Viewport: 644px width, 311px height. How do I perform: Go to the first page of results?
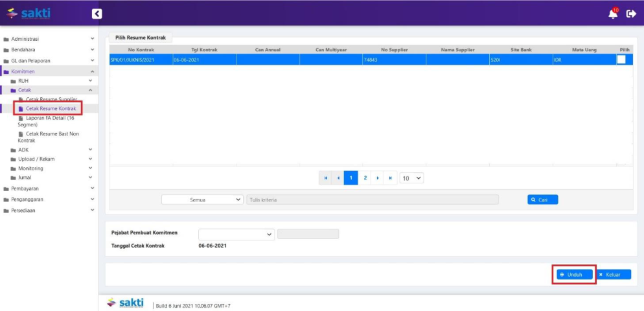pyautogui.click(x=326, y=178)
